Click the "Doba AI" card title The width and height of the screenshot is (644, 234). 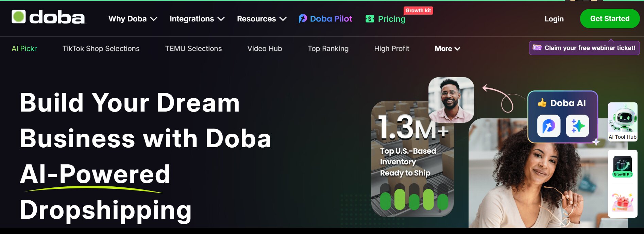568,103
